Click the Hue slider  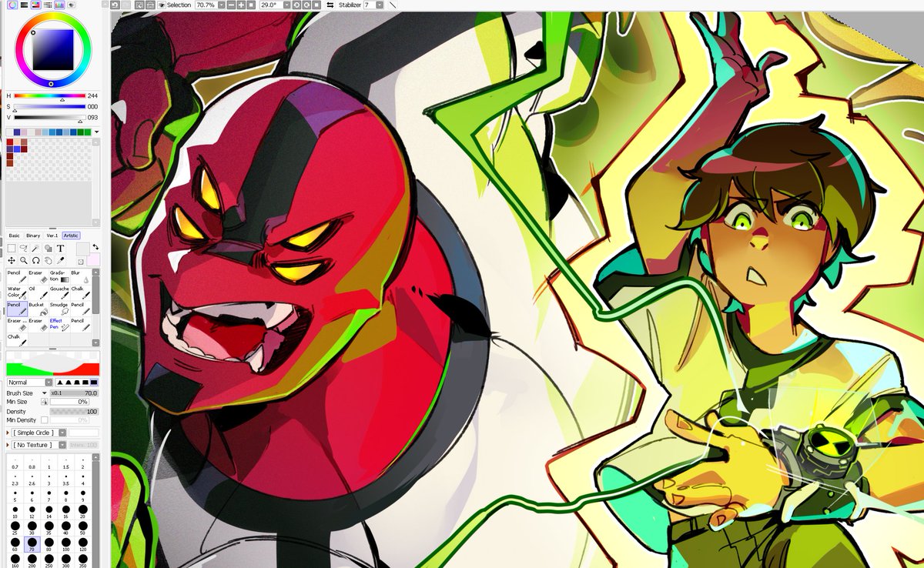pos(49,96)
